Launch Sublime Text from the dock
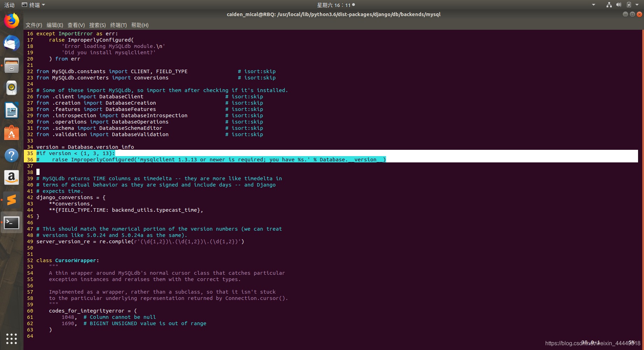644x350 pixels. (x=12, y=200)
